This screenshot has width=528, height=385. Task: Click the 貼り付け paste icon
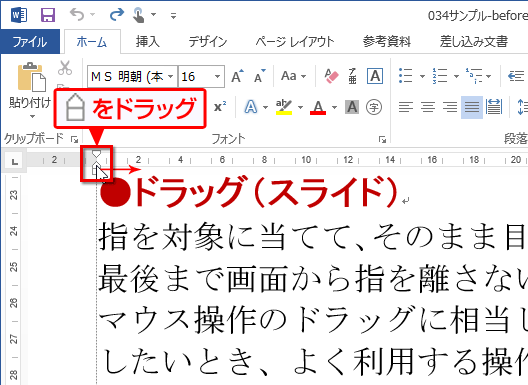tap(31, 77)
